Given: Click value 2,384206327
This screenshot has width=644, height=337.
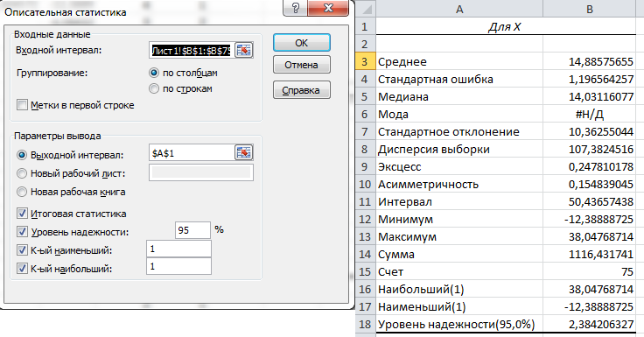Looking at the screenshot, I should (590, 324).
